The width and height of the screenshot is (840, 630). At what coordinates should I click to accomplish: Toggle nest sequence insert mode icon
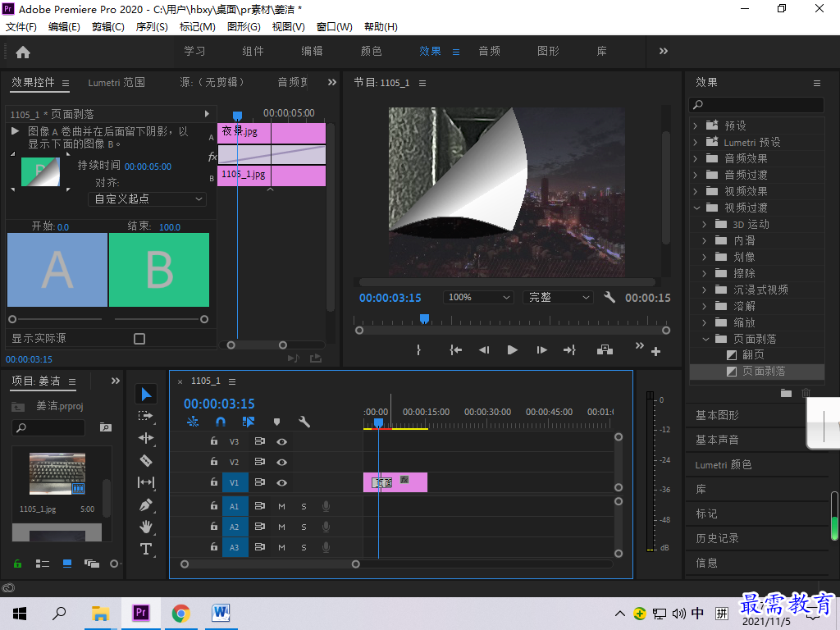[x=193, y=422]
